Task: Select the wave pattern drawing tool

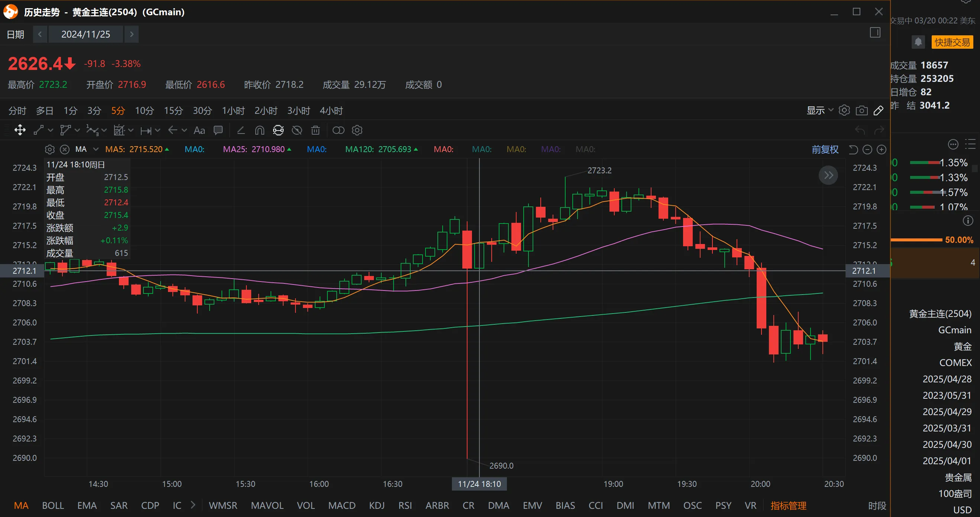Action: coord(93,130)
